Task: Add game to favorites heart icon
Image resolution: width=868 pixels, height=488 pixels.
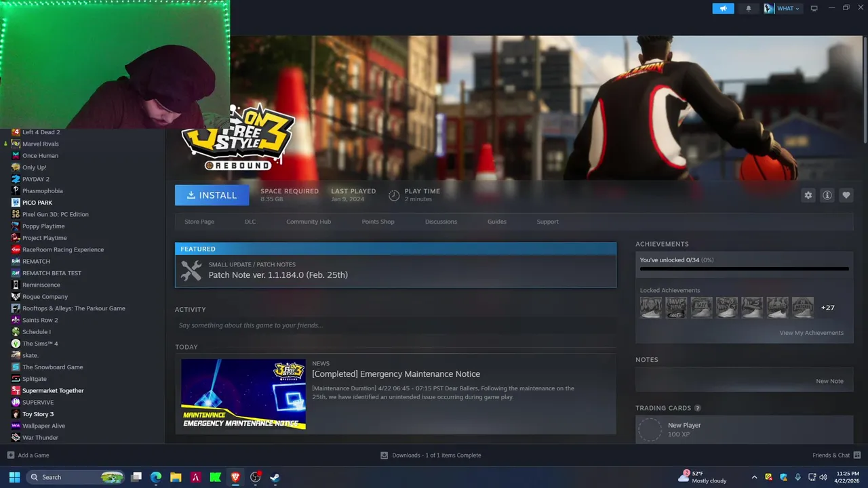Action: tap(846, 195)
